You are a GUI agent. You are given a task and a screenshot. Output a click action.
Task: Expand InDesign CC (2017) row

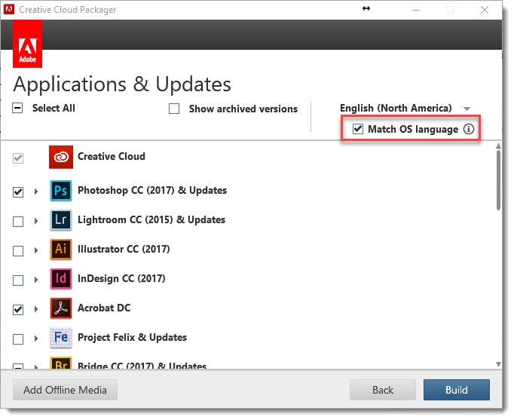coord(36,279)
